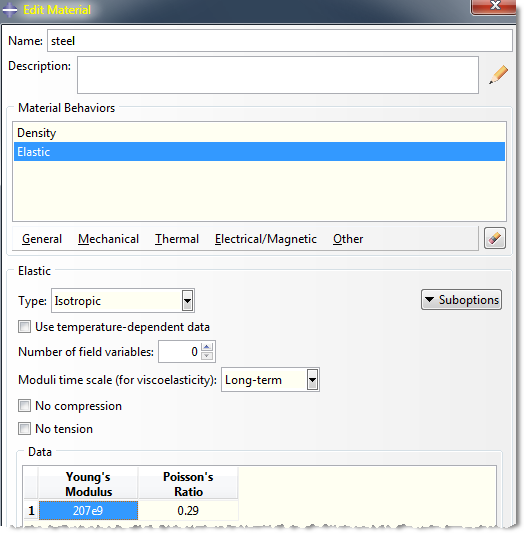Enable temperature-dependent data checkbox
This screenshot has width=524, height=533.
click(x=24, y=327)
